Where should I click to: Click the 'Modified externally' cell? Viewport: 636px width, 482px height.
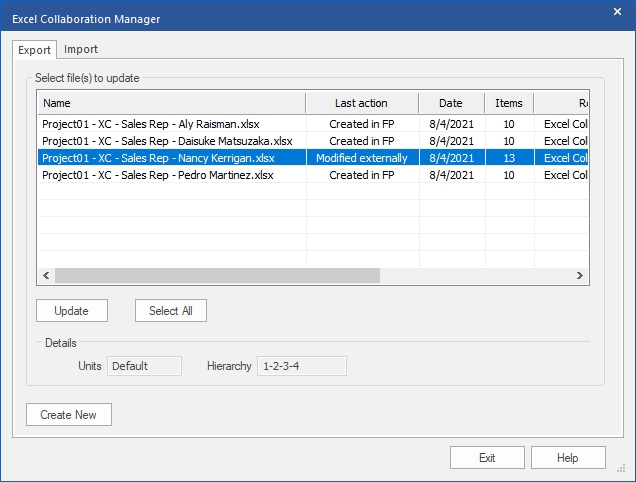tap(362, 158)
